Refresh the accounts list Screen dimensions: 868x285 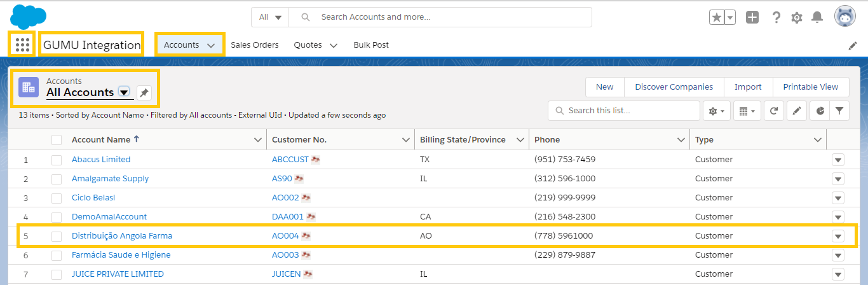pos(773,111)
